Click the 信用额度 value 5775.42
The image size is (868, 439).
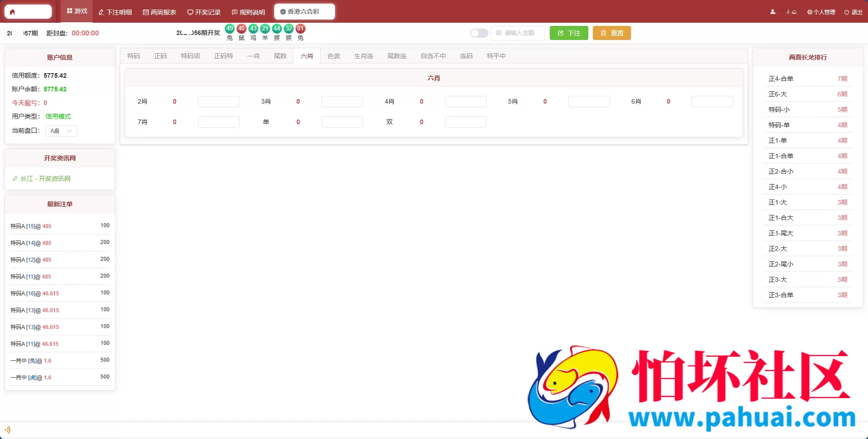(x=55, y=75)
